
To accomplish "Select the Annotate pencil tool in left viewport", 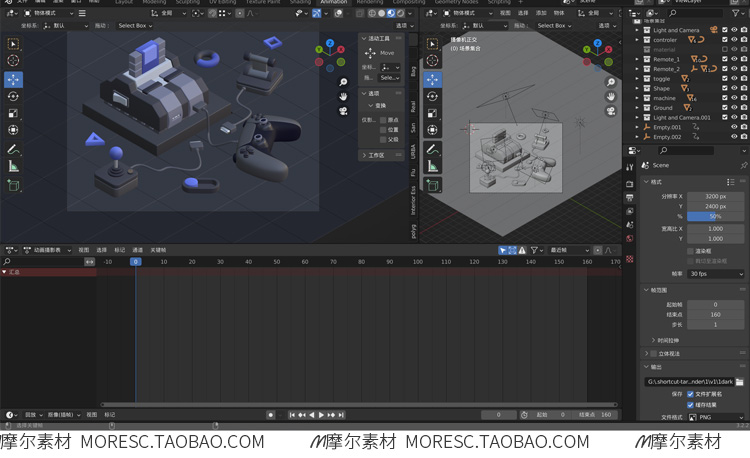I will click(x=13, y=150).
